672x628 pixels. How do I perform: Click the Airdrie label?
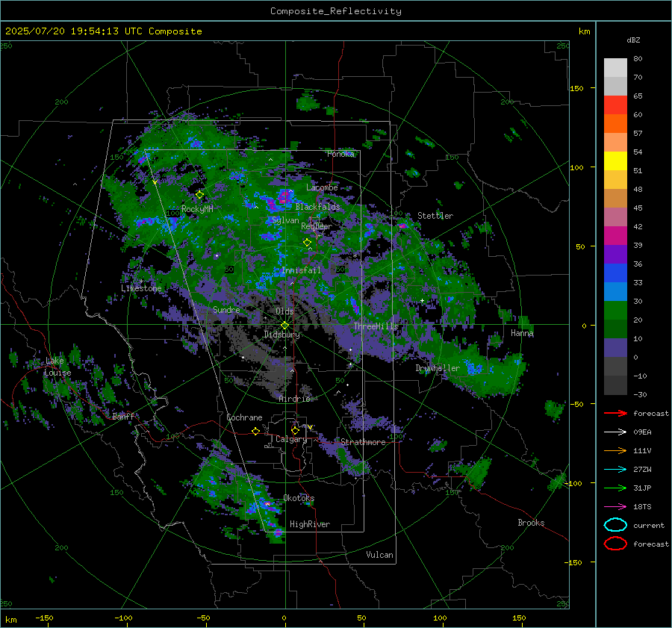(294, 399)
